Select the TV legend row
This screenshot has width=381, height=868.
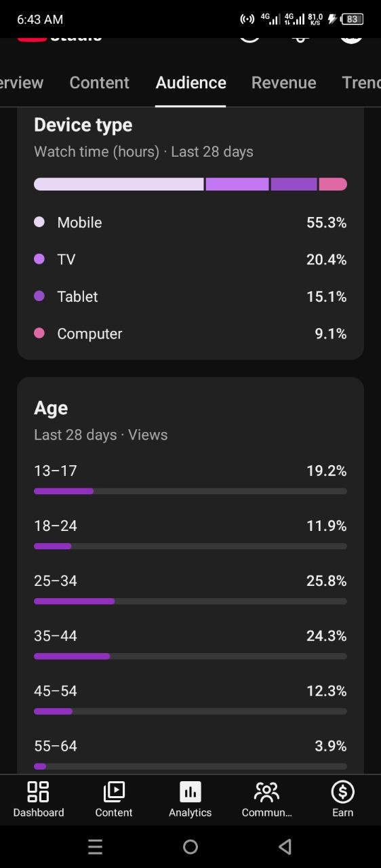point(190,260)
